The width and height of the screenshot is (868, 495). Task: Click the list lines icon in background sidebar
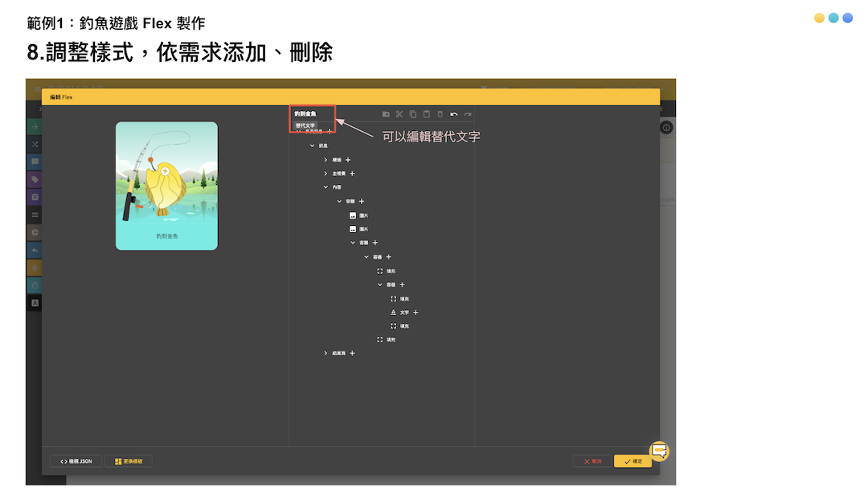coord(35,215)
